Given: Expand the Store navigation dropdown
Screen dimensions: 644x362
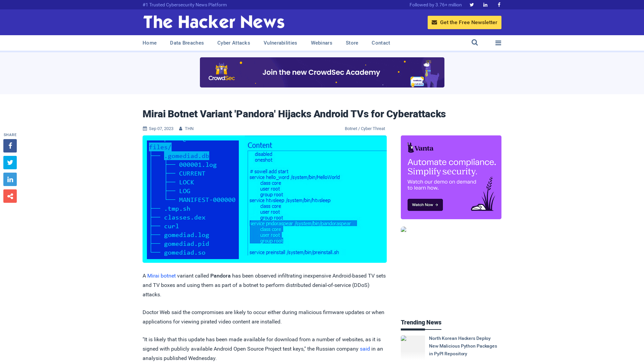Looking at the screenshot, I should (x=352, y=43).
